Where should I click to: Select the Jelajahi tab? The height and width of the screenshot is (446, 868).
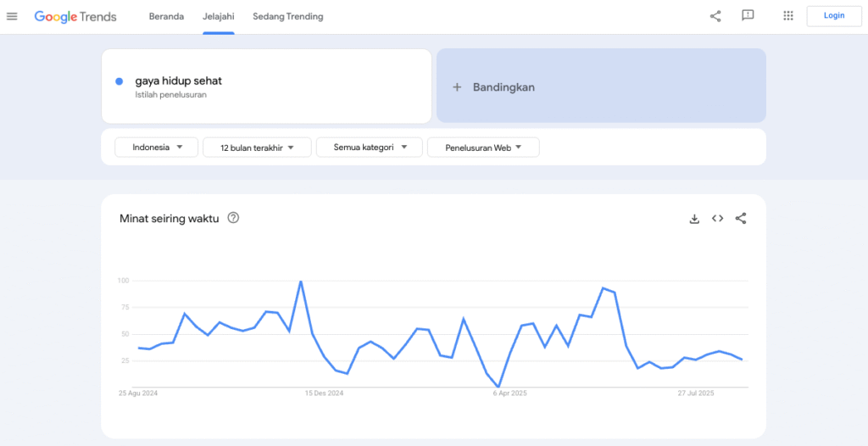click(x=218, y=16)
